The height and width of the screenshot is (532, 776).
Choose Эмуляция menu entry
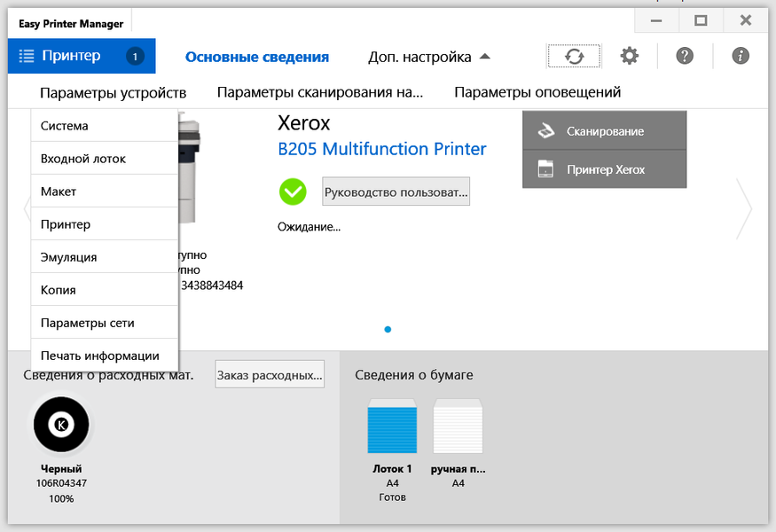105,257
